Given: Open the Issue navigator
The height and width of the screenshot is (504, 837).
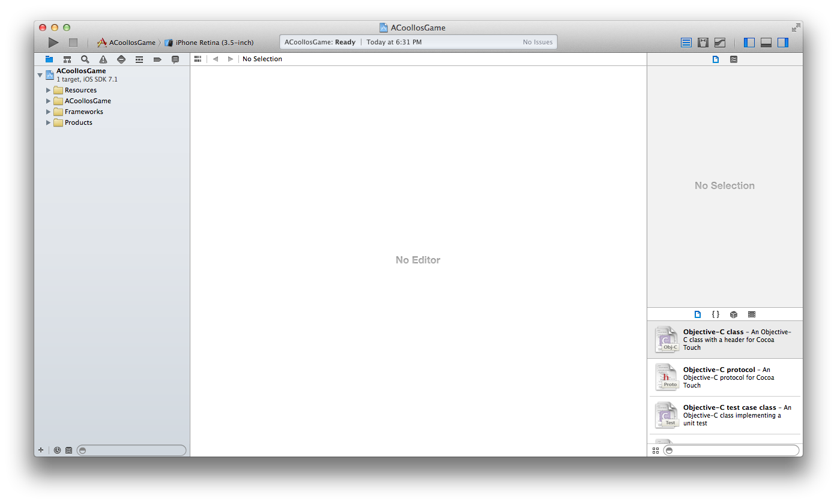Looking at the screenshot, I should pyautogui.click(x=103, y=59).
